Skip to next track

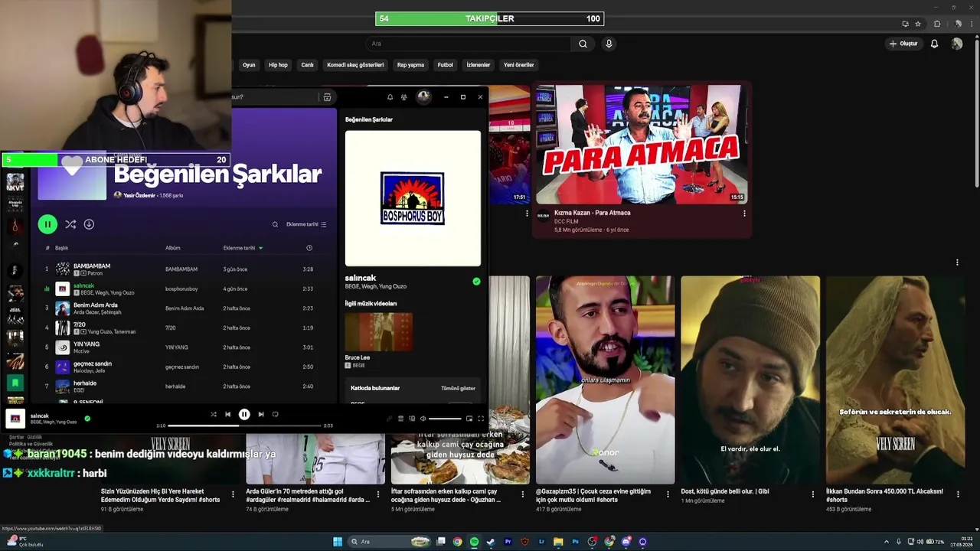(261, 414)
